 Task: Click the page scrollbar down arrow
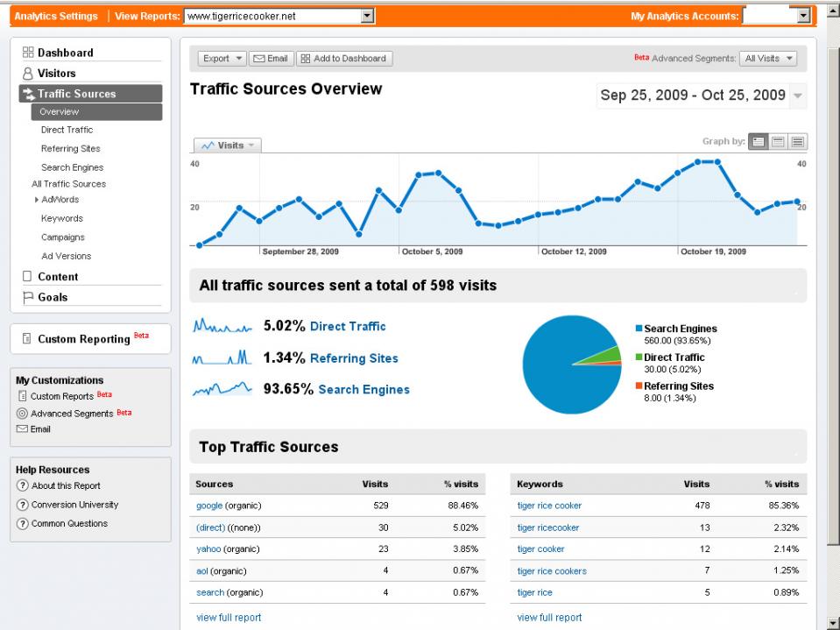tap(832, 623)
